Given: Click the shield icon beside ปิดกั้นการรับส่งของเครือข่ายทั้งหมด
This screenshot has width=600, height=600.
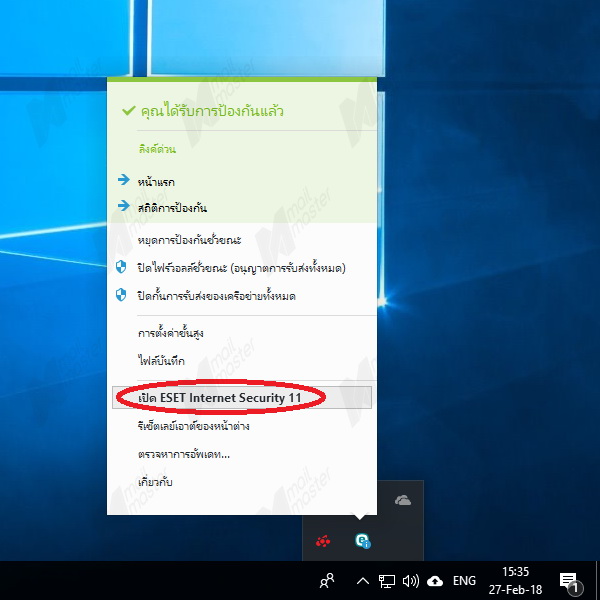Looking at the screenshot, I should [x=121, y=295].
